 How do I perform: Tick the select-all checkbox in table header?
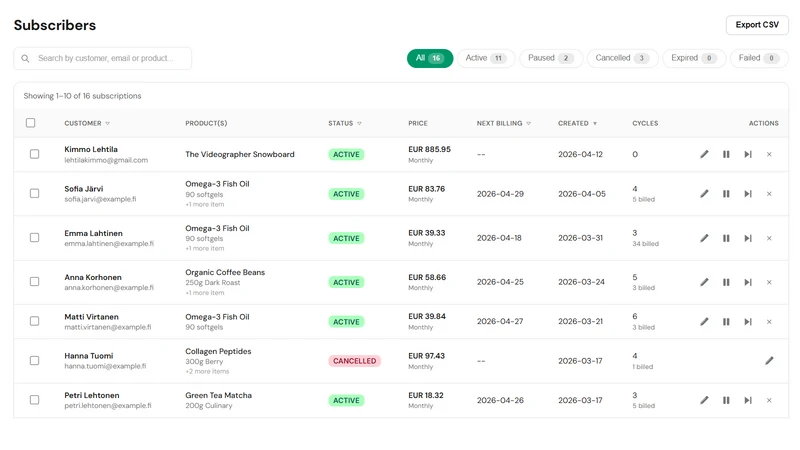tap(31, 123)
